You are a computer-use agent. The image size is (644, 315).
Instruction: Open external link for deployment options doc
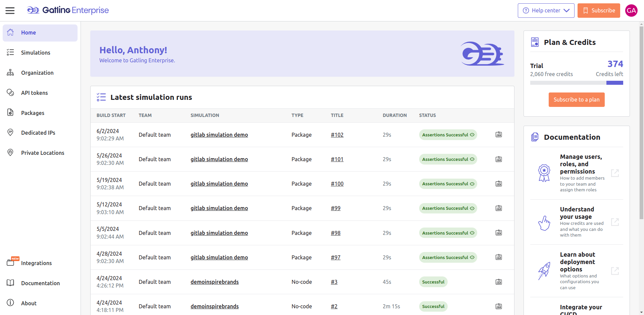614,271
